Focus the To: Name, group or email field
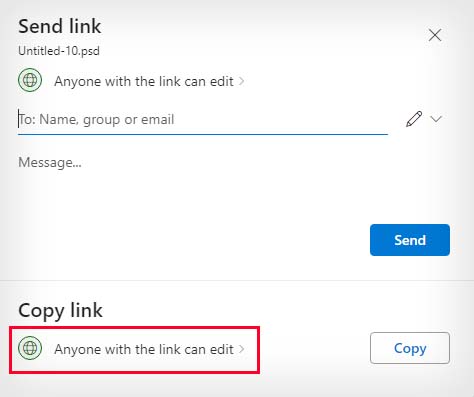The image size is (474, 397). 203,119
